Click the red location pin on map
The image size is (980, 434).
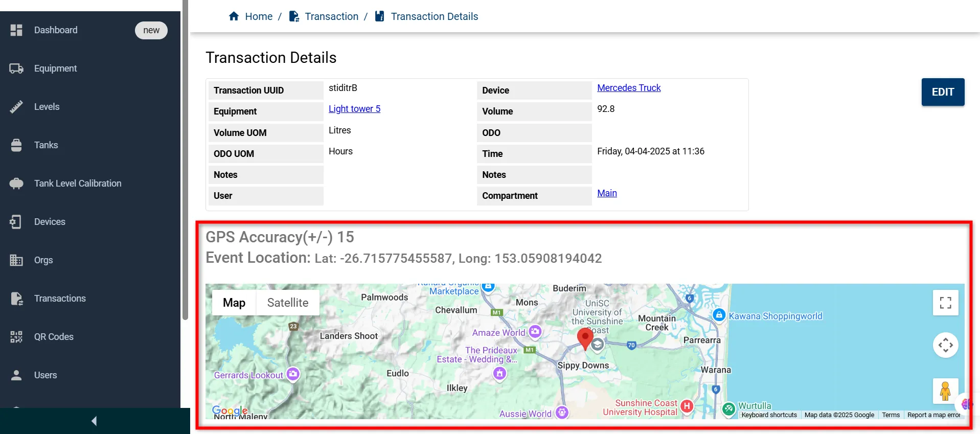coord(585,339)
